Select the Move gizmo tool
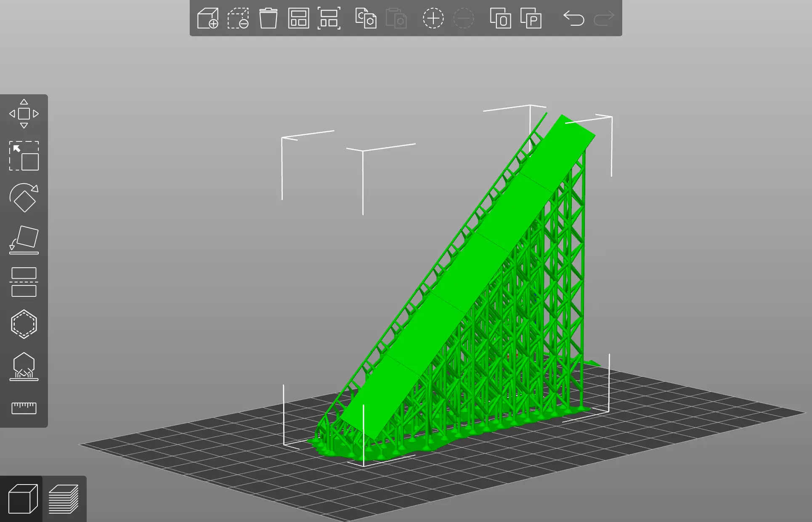This screenshot has height=522, width=812. (x=24, y=114)
